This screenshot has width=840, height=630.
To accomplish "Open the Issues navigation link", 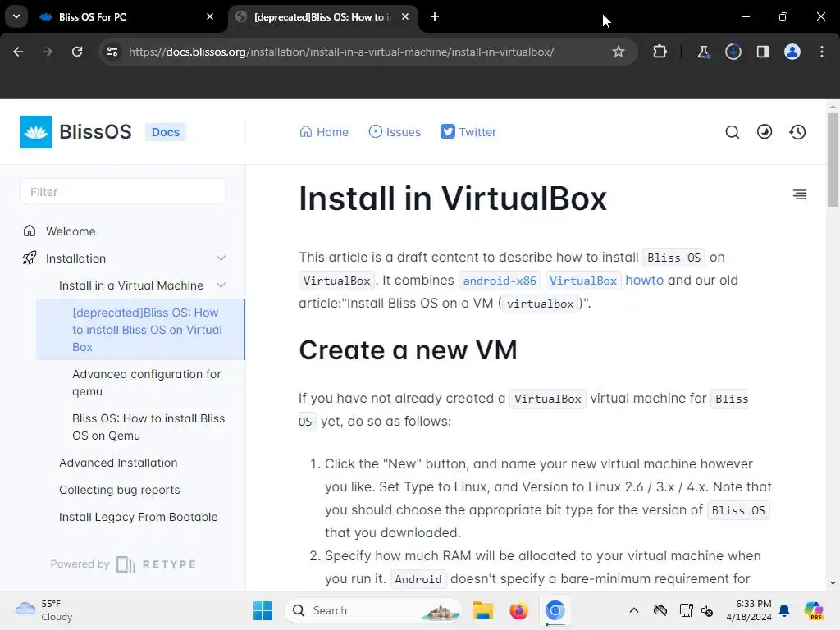I will click(395, 132).
